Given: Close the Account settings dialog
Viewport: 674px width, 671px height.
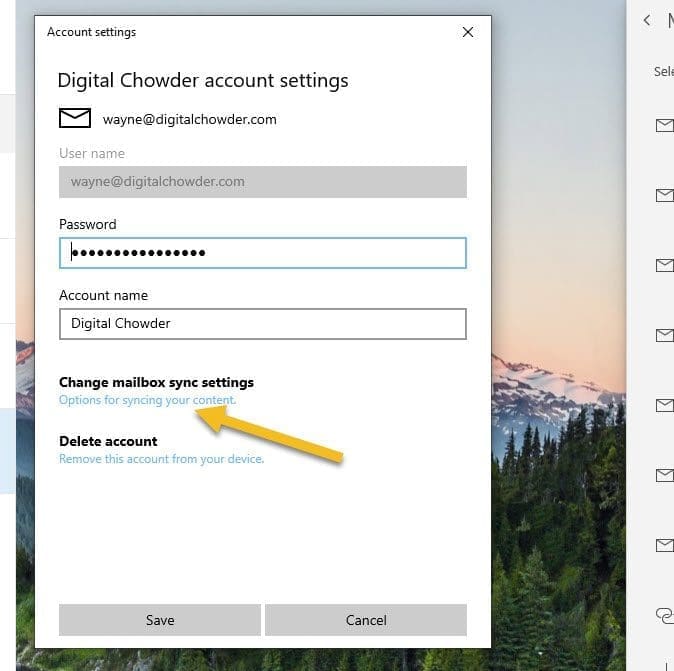Looking at the screenshot, I should point(468,32).
